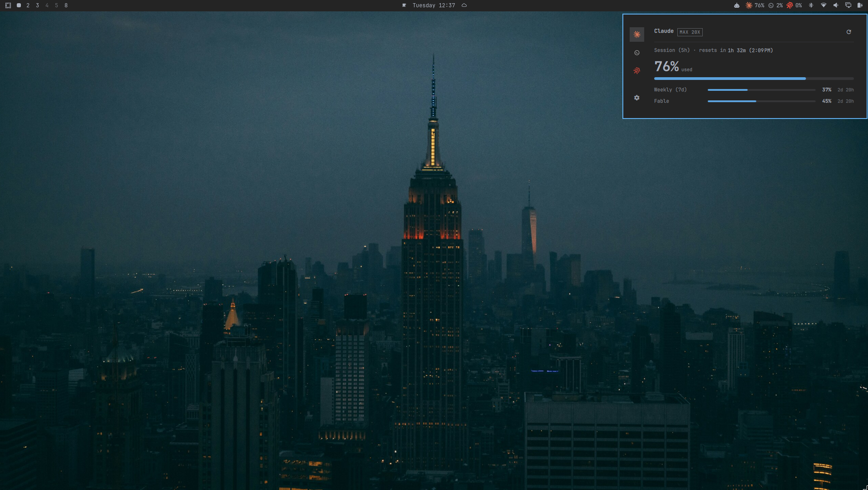Click the Fable usage bar

point(761,101)
